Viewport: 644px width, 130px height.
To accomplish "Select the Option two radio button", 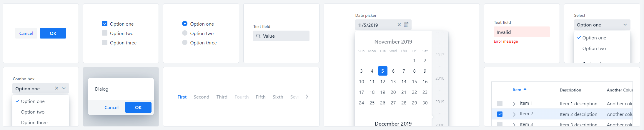I will tap(185, 33).
